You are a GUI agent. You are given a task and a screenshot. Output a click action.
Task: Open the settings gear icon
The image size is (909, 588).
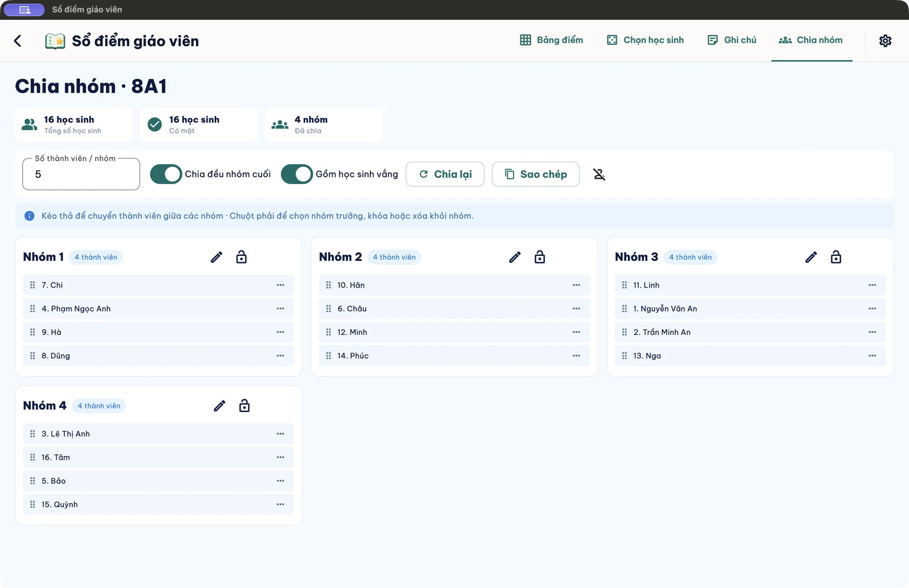pyautogui.click(x=885, y=41)
